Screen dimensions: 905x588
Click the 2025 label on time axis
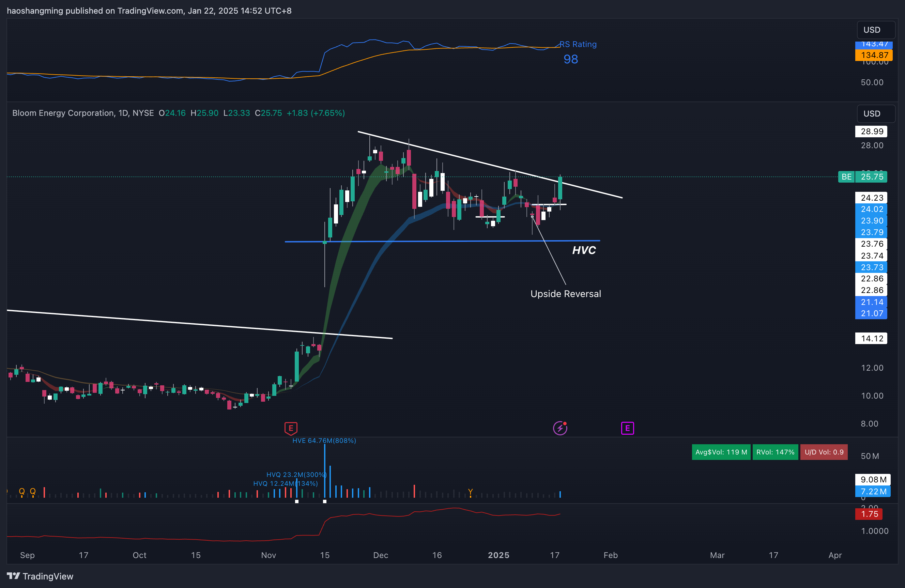pyautogui.click(x=498, y=555)
